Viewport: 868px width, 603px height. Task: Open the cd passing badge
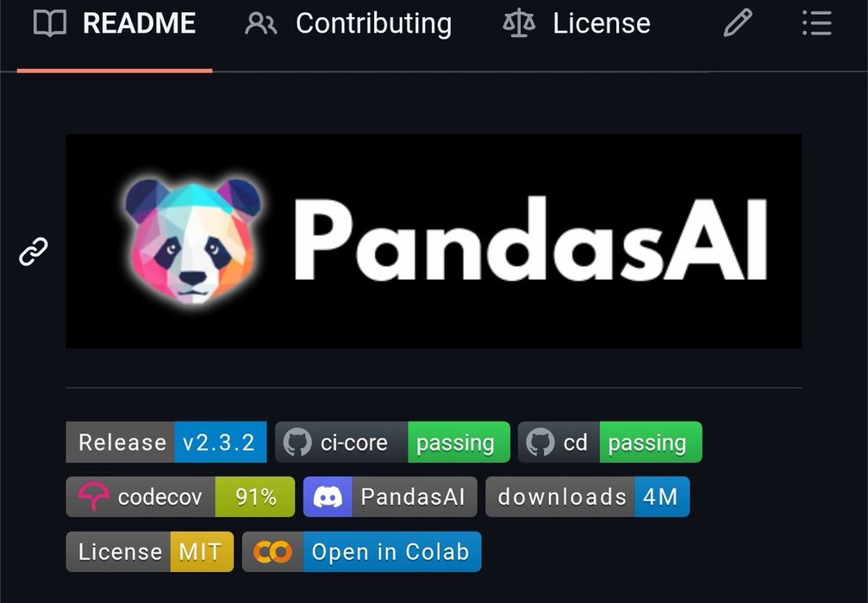[x=610, y=442]
